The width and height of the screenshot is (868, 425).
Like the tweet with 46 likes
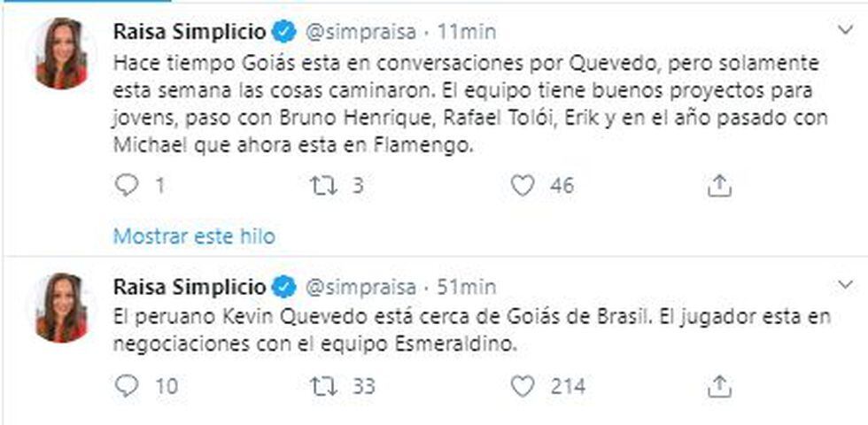524,185
